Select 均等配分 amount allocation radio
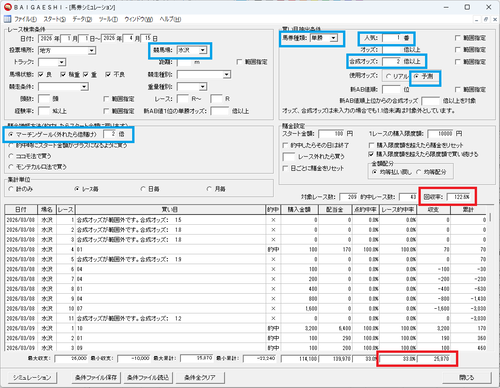 419,172
